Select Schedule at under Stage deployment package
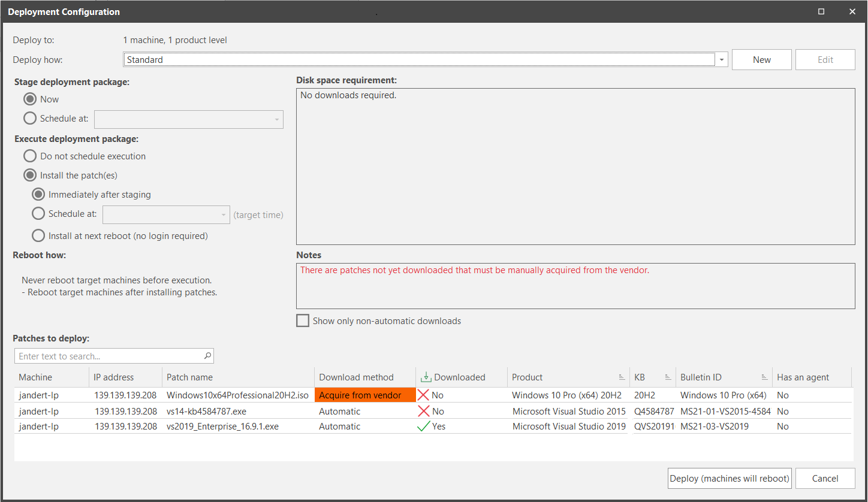Viewport: 868px width, 502px height. pos(30,119)
